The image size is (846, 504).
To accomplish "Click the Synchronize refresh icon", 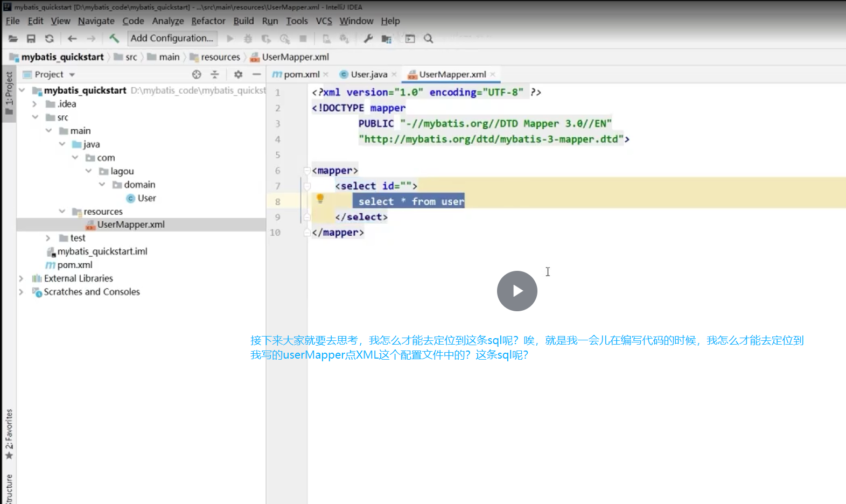I will point(50,39).
